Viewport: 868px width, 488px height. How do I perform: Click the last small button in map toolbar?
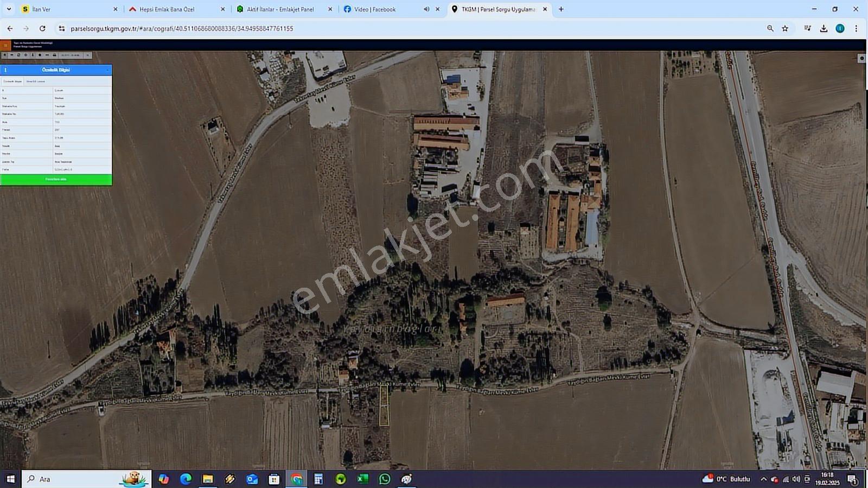click(x=87, y=55)
